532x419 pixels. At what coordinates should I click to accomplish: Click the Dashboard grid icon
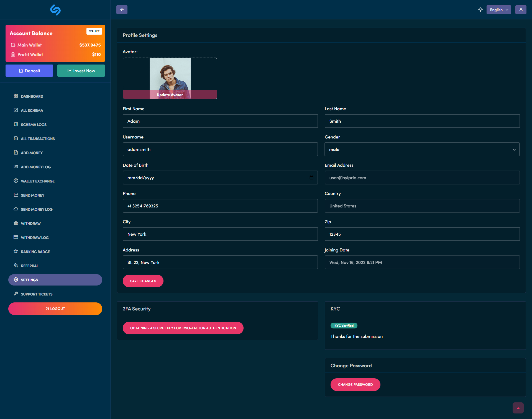click(16, 96)
